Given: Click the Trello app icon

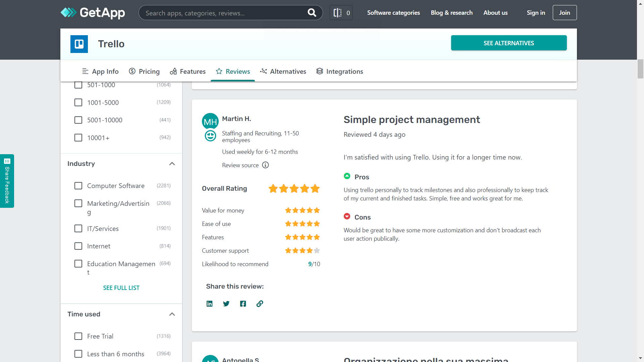Looking at the screenshot, I should 79,44.
